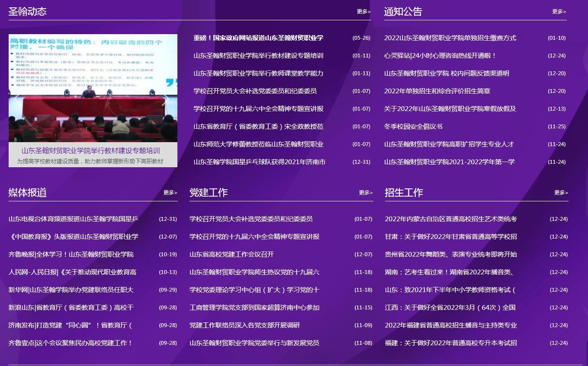Open 更多 link in 通知公告 section
The width and height of the screenshot is (588, 366).
coord(559,12)
